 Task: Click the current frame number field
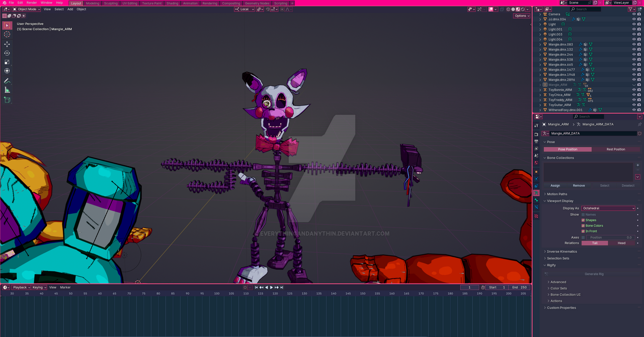[x=470, y=287]
